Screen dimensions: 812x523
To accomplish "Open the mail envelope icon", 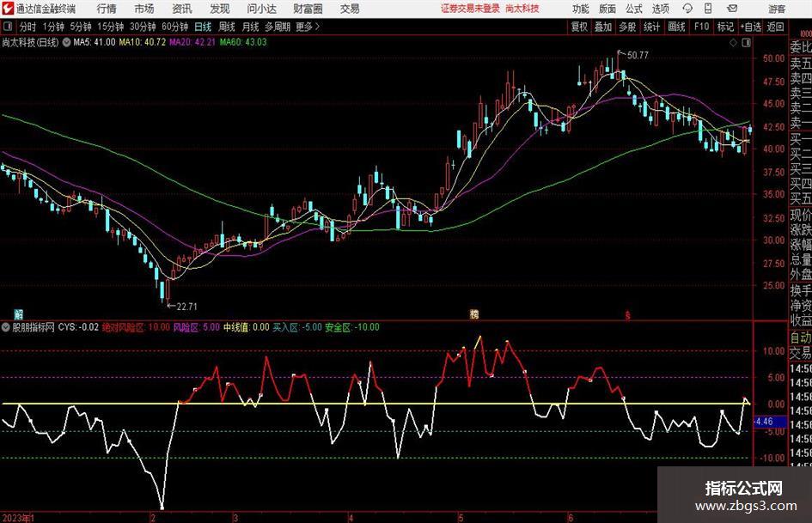I will (x=732, y=9).
